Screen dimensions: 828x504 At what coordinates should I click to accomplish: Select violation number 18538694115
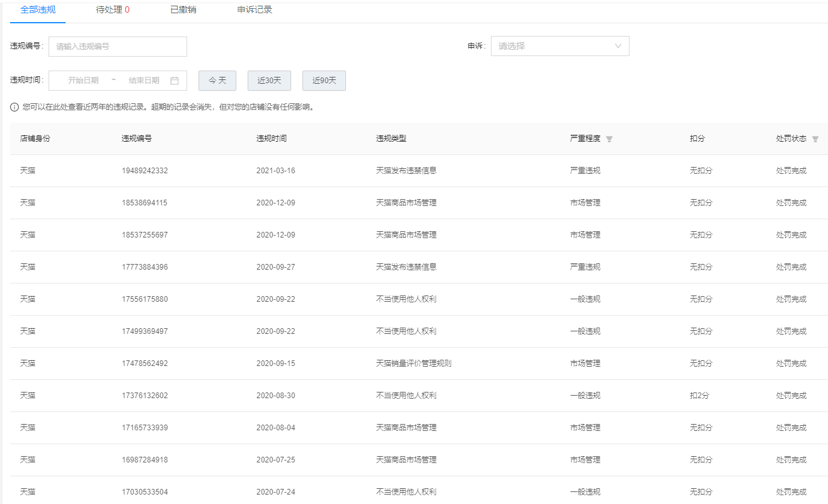click(145, 203)
